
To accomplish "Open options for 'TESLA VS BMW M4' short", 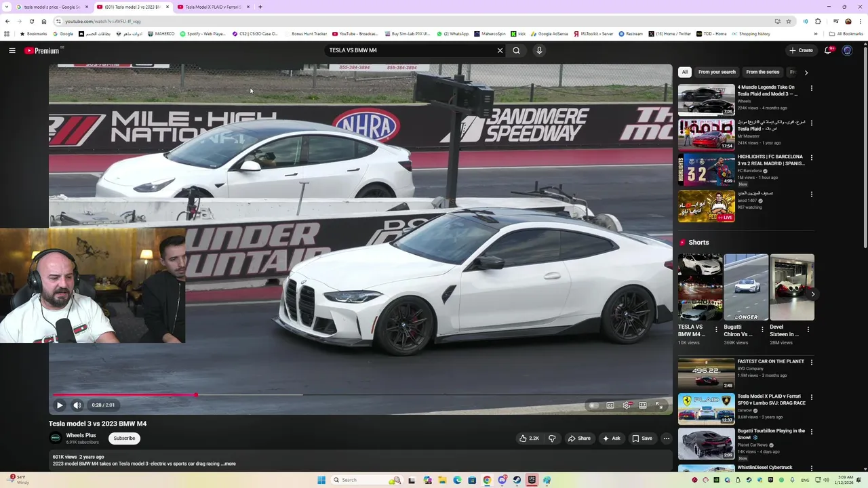I will coord(716,330).
